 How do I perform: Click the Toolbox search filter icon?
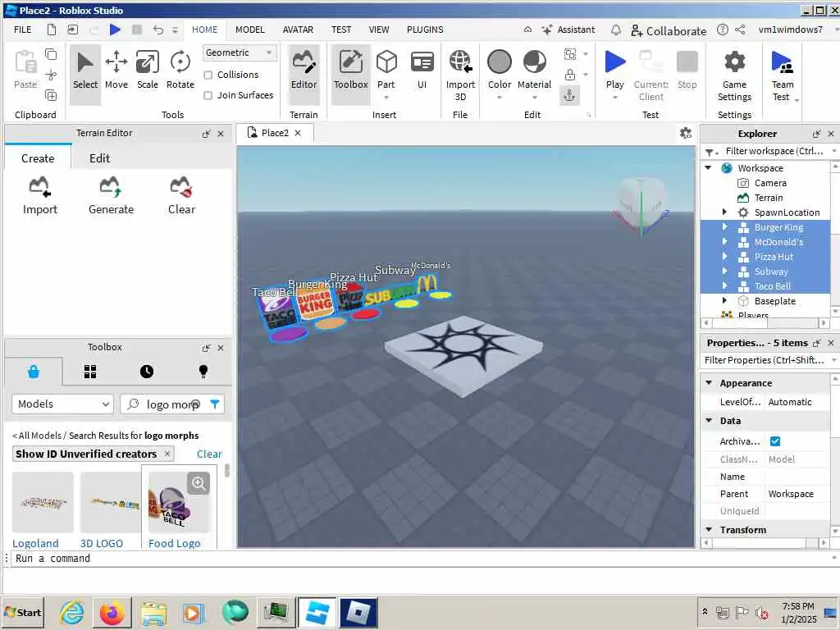tap(215, 404)
